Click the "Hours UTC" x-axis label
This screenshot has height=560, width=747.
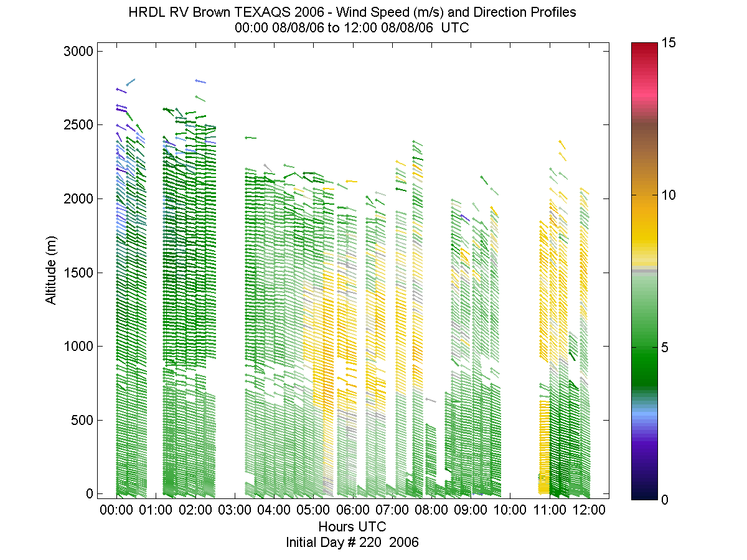[352, 526]
